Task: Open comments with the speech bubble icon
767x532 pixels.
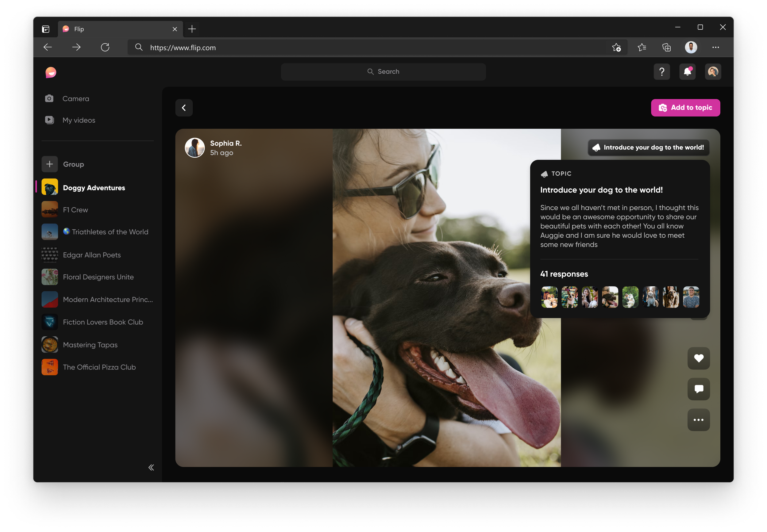Action: pos(699,389)
